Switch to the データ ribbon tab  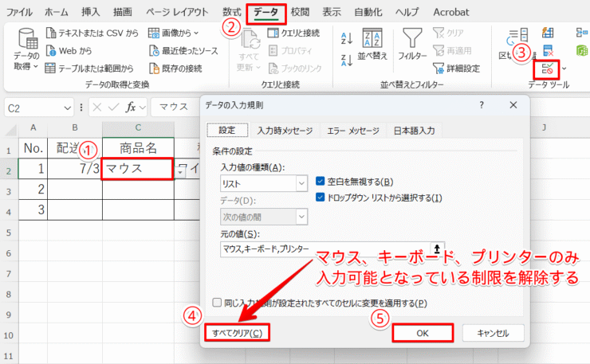click(265, 13)
